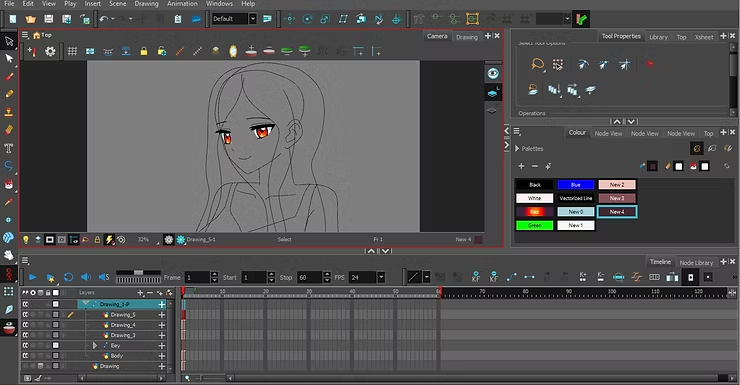Click the New scene icon
This screenshot has width=740, height=385.
pyautogui.click(x=13, y=19)
